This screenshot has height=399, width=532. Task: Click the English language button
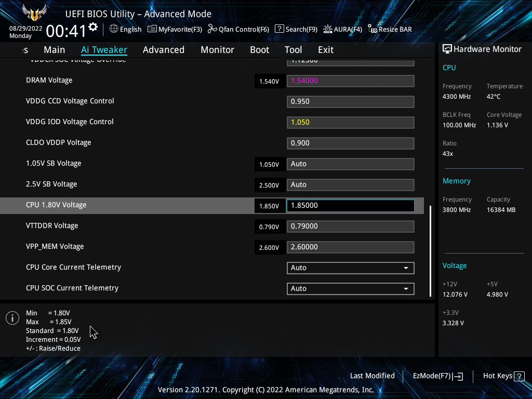point(126,29)
